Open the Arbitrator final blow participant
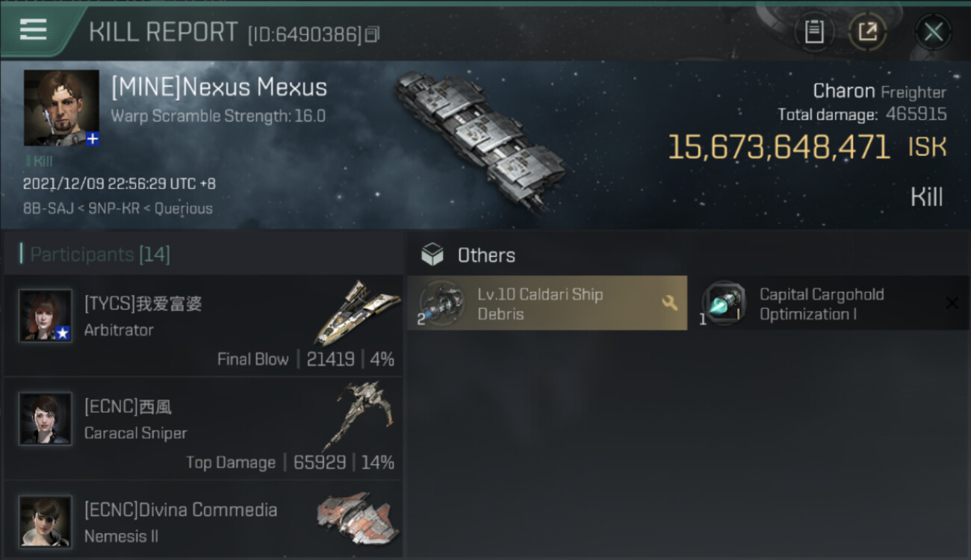Viewport: 971px width, 560px height. [203, 326]
